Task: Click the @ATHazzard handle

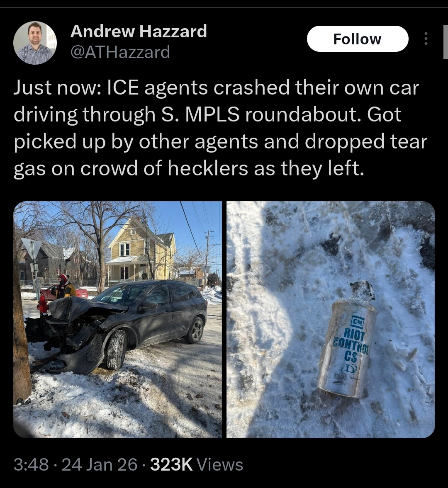Action: pos(120,52)
